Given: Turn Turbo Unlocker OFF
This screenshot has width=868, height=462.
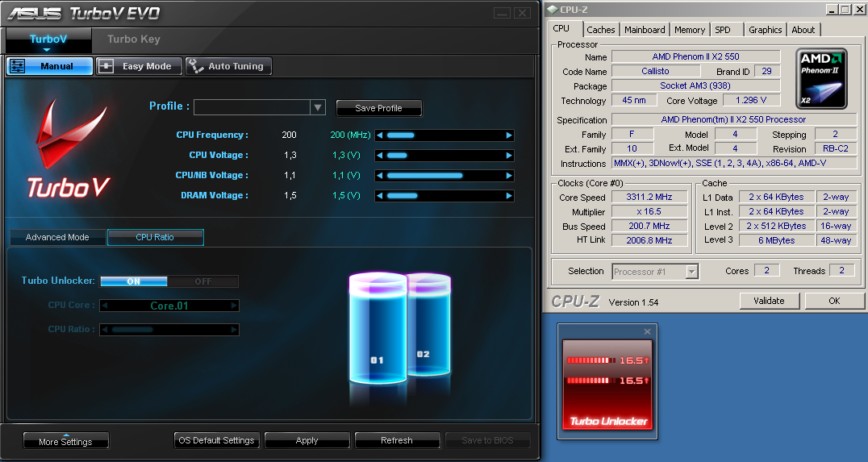Looking at the screenshot, I should click(202, 281).
